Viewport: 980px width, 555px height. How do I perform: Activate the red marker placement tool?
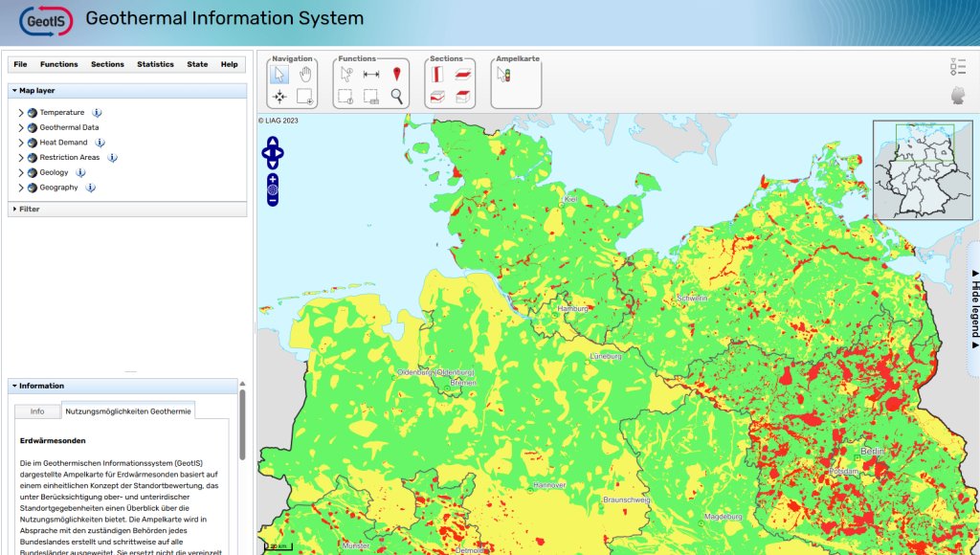397,74
